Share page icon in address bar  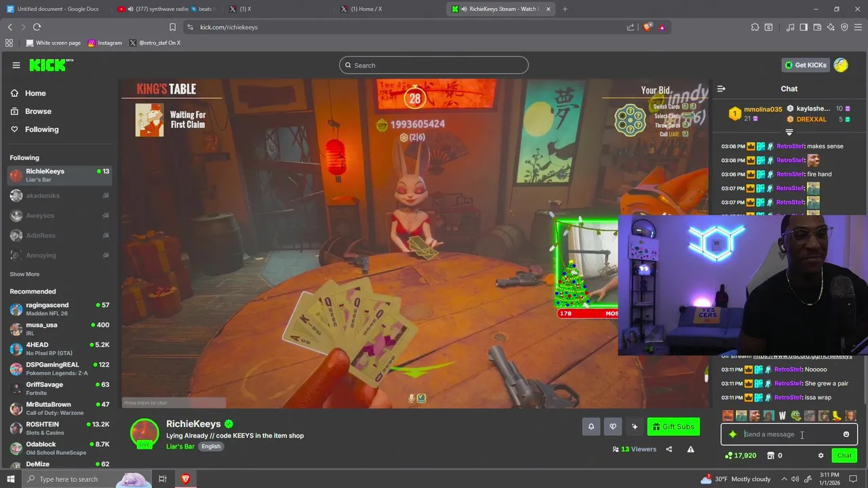tap(631, 27)
